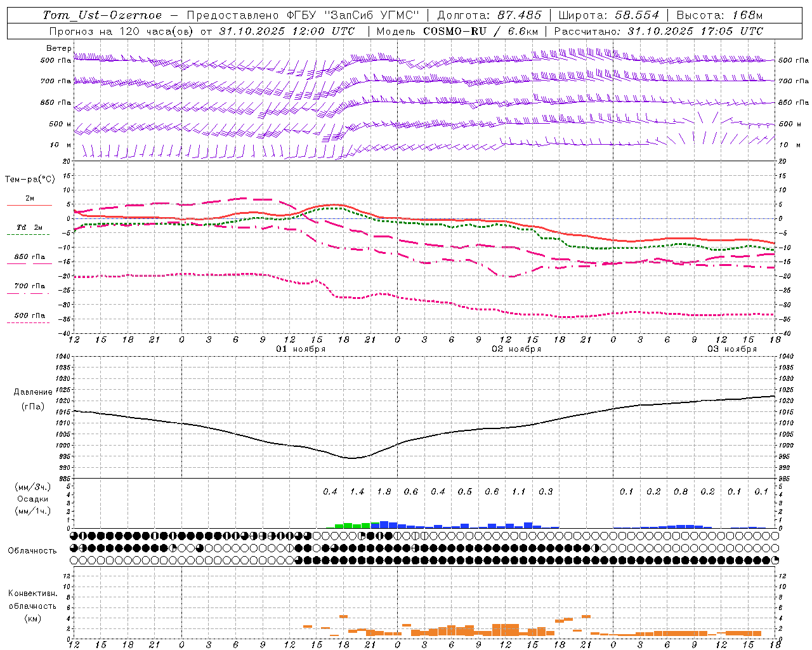812x650 pixels.
Task: Click the Долгота: 87.485 value
Action: (489, 15)
